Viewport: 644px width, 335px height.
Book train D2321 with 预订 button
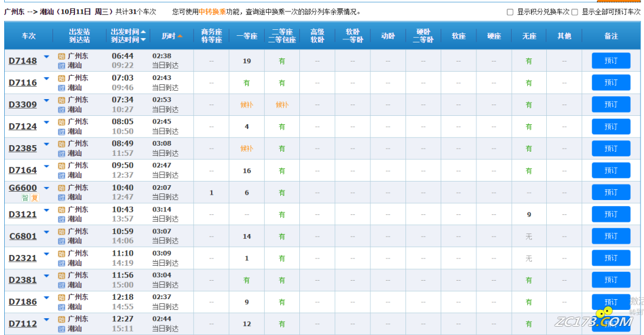pyautogui.click(x=611, y=258)
